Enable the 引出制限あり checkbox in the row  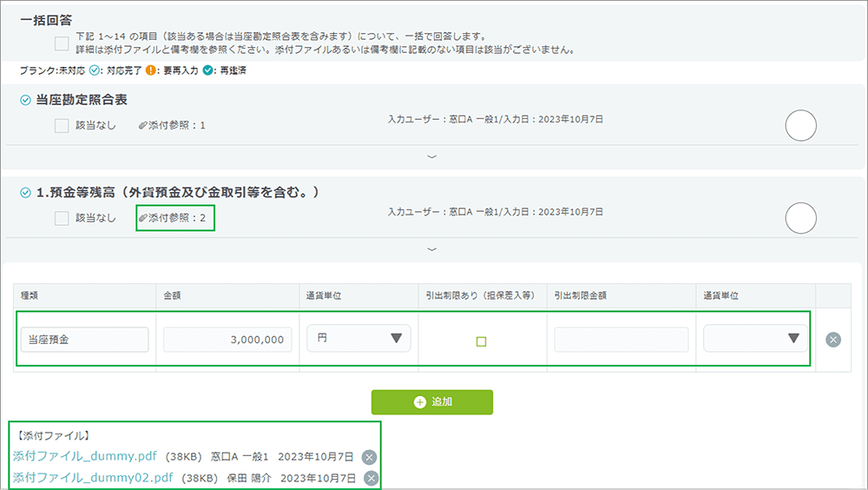[482, 341]
